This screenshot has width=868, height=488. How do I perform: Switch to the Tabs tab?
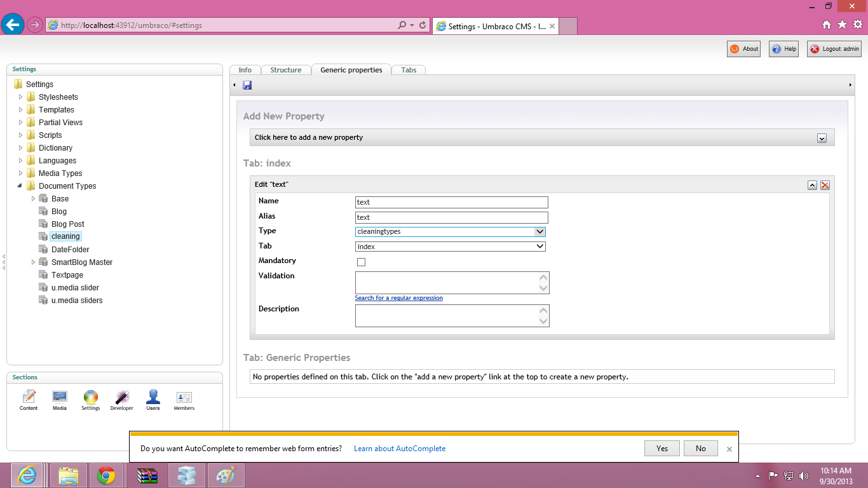[x=409, y=70]
